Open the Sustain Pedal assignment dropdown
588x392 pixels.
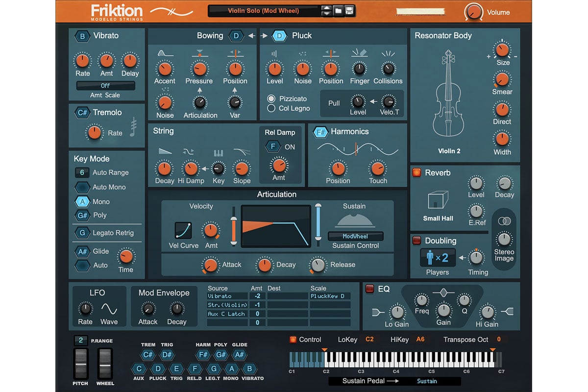click(427, 381)
